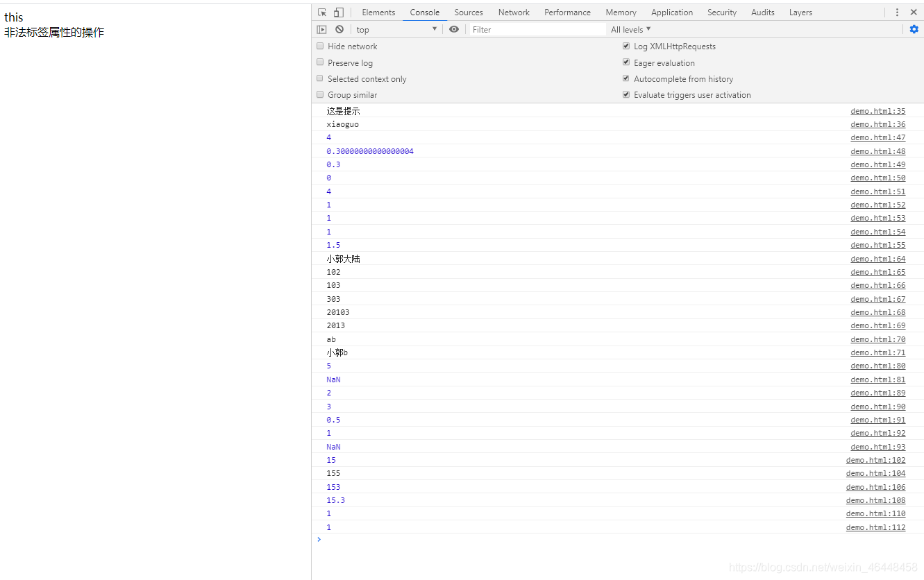Open source link demo.html:68

pos(877,312)
